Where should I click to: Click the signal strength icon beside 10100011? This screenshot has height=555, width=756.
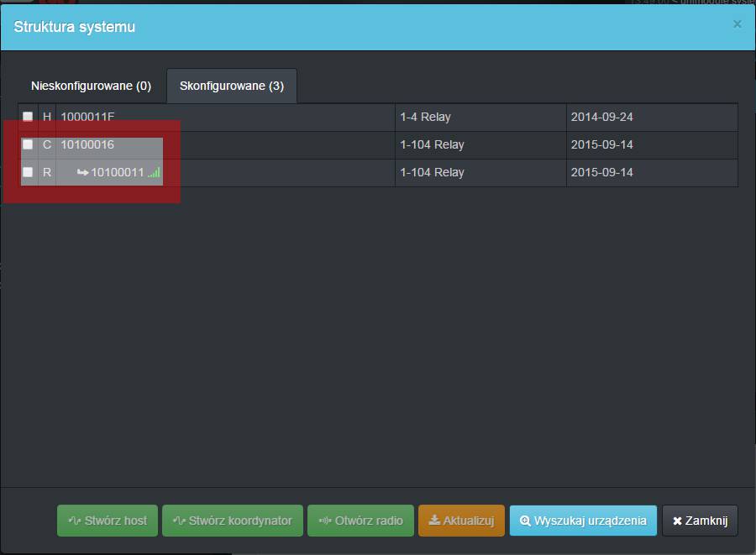[154, 173]
